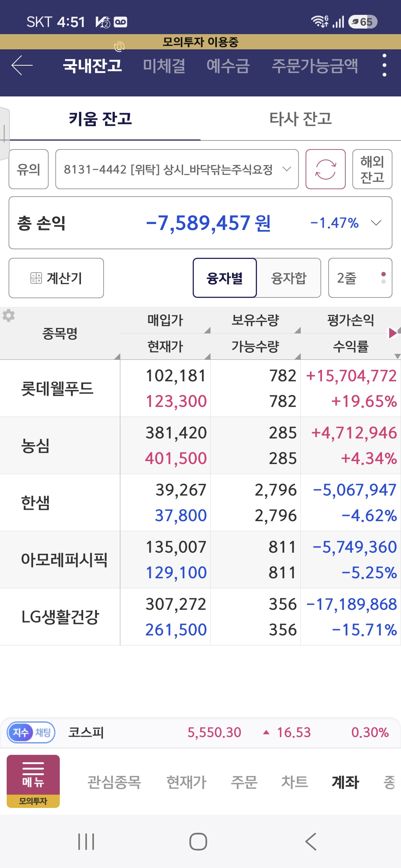Toggle 지수 채팅 switch
401x868 pixels.
(x=31, y=732)
